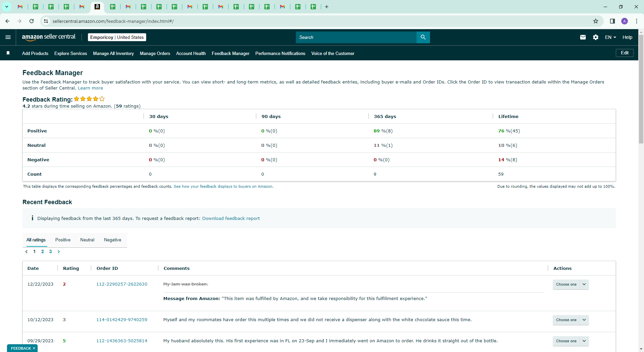Image resolution: width=644 pixels, height=352 pixels.
Task: Open the messages envelope icon
Action: coord(583,37)
